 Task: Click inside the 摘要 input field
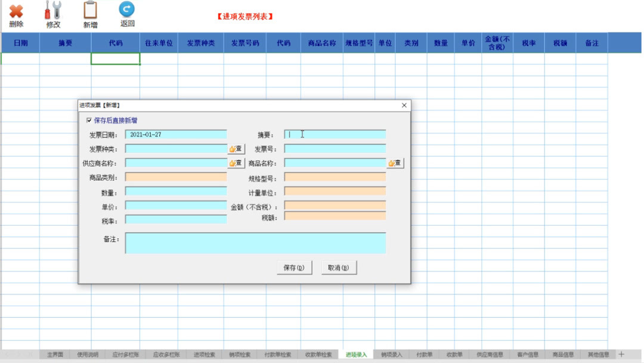tap(334, 134)
